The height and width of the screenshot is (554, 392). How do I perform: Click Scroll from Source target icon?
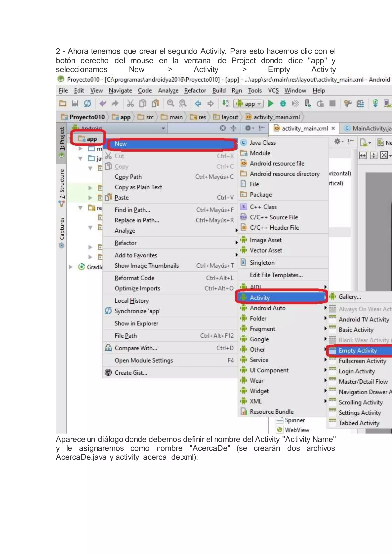[x=223, y=128]
